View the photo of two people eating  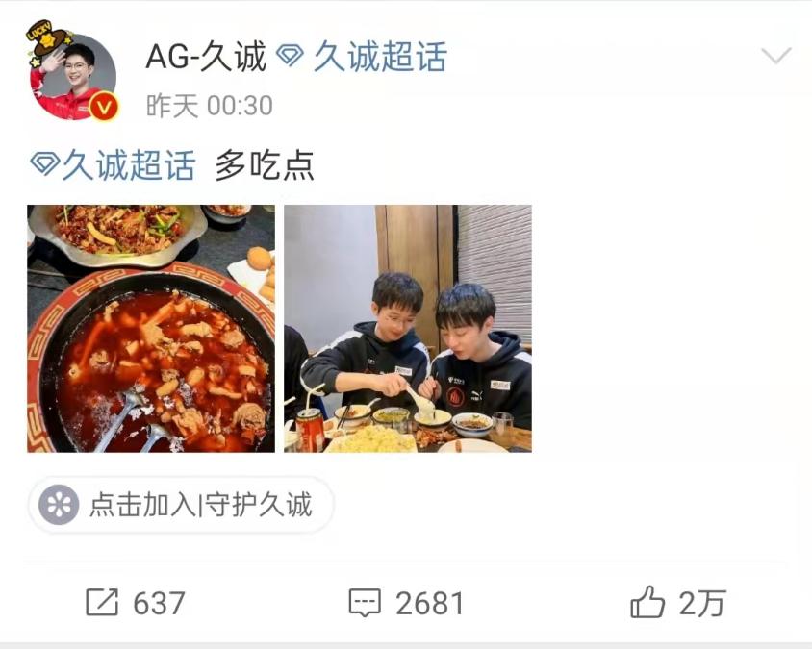point(408,329)
